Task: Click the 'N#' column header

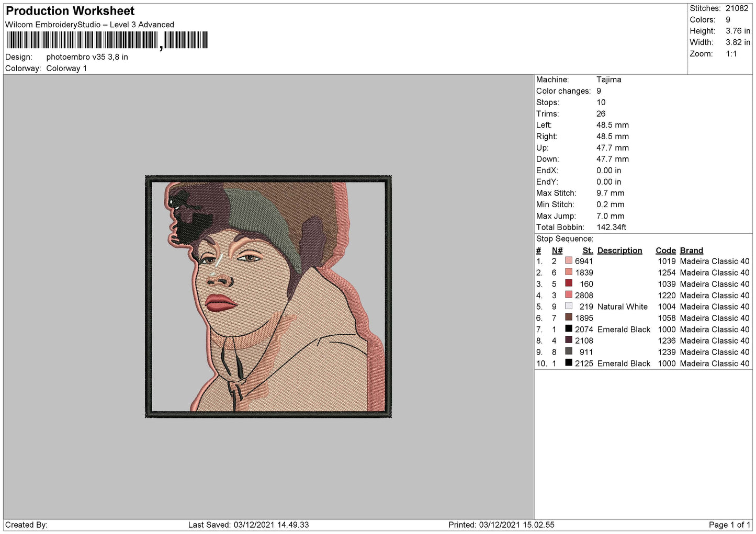Action: click(557, 251)
